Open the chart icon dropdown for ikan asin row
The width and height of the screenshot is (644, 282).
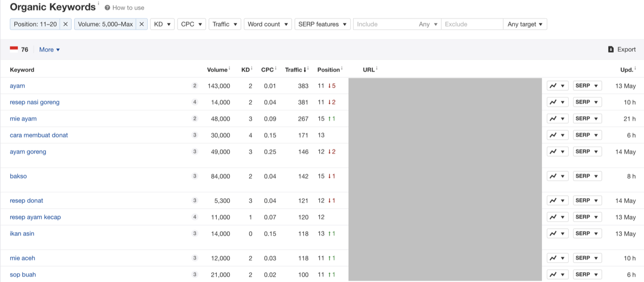coord(558,234)
